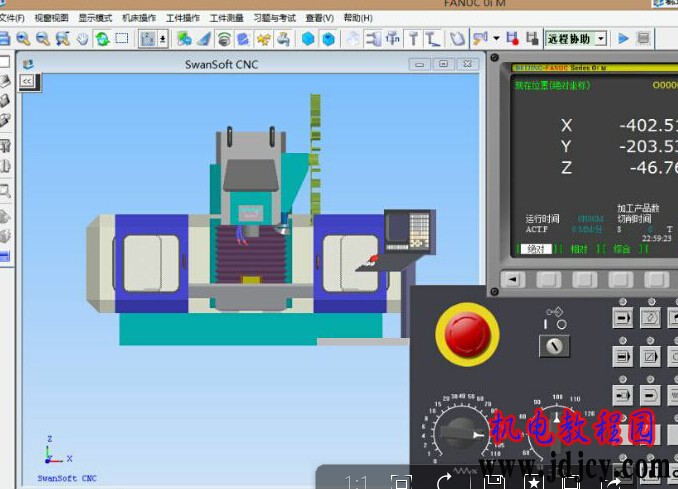
Task: Open the 查看(V) menu
Action: [320, 18]
